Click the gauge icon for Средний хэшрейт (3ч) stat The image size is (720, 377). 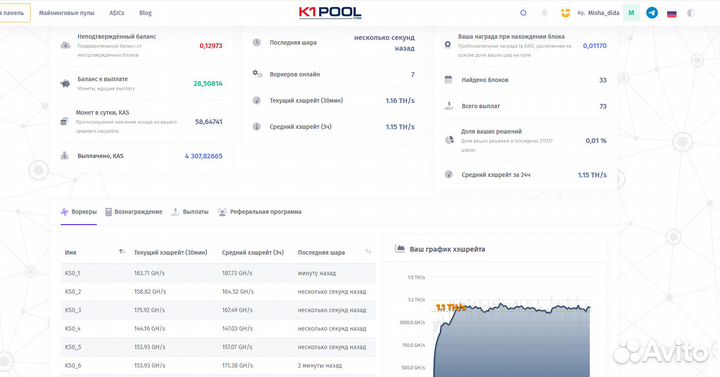(257, 126)
